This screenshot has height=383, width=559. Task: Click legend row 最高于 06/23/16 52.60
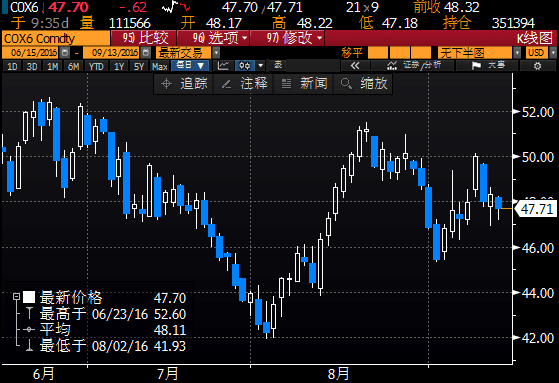(106, 314)
